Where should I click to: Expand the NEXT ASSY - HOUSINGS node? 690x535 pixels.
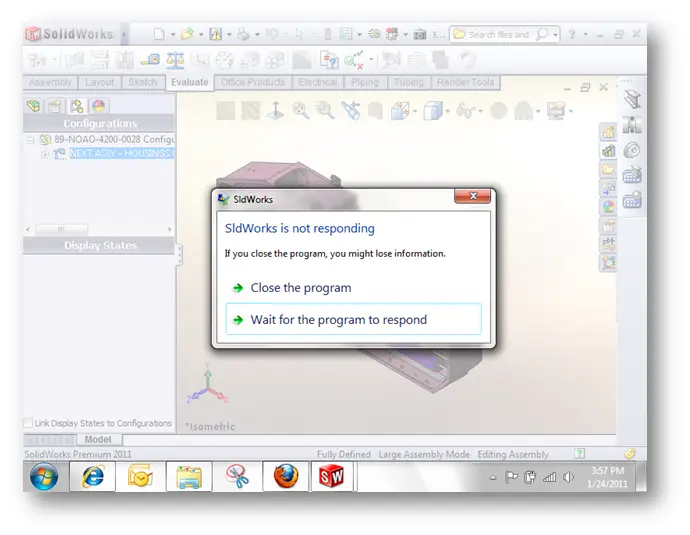point(45,154)
